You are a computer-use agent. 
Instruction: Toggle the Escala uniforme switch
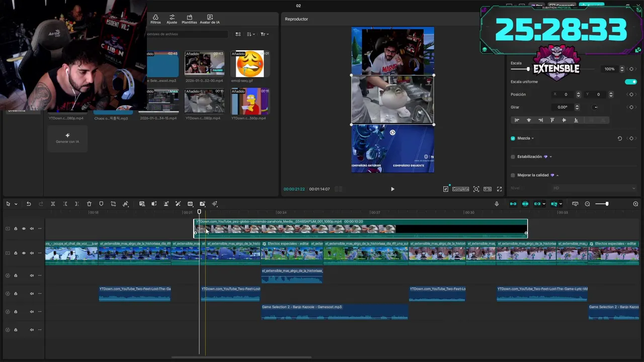pyautogui.click(x=630, y=81)
